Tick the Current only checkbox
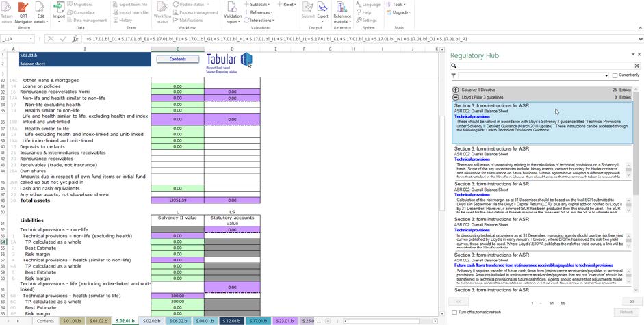Image resolution: width=644 pixels, height=325 pixels. click(615, 75)
